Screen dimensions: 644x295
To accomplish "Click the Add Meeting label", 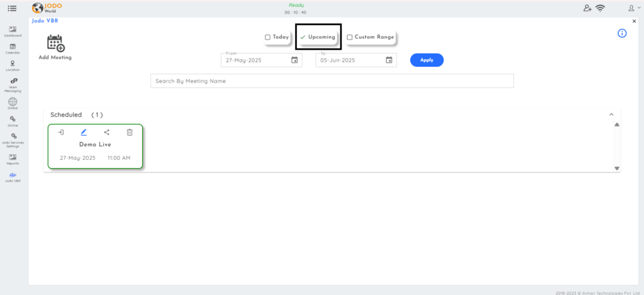I will (55, 57).
